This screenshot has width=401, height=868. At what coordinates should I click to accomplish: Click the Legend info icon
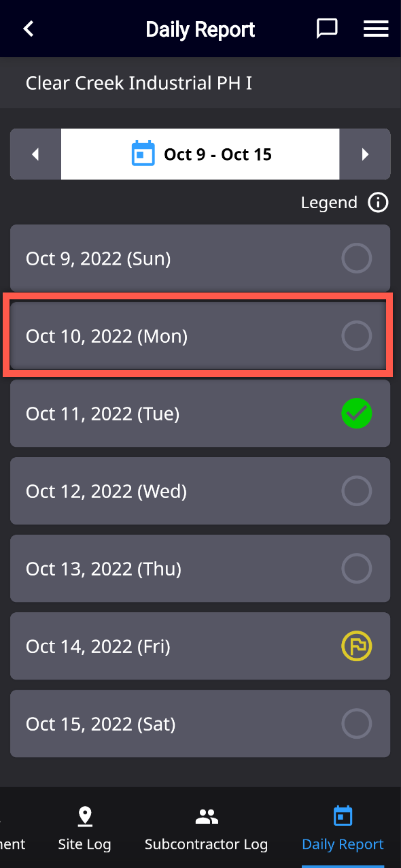pos(378,203)
